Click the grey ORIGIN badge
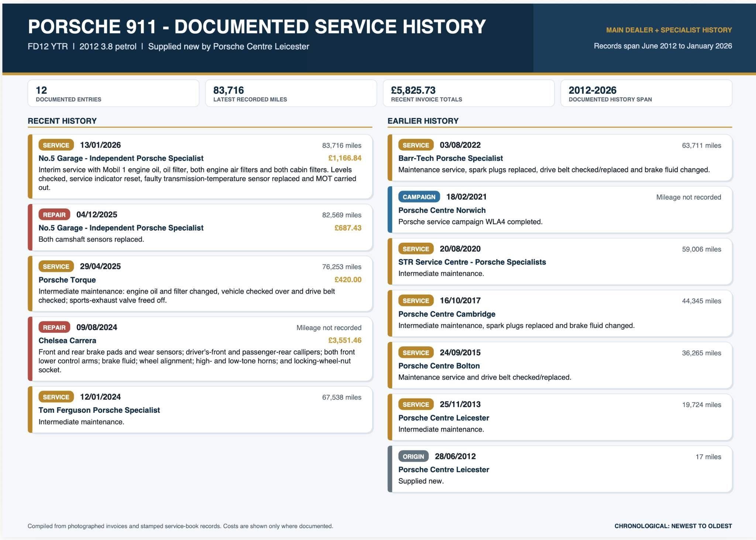This screenshot has height=540, width=756. [413, 456]
